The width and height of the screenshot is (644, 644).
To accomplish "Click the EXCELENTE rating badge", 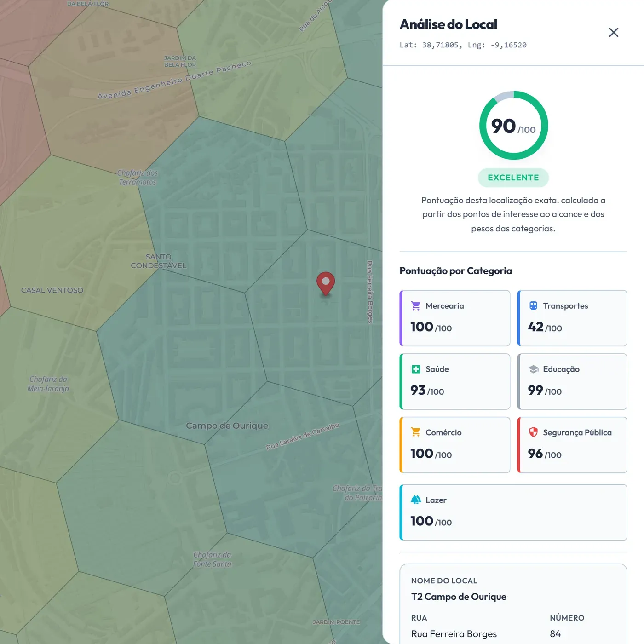I will tap(513, 178).
